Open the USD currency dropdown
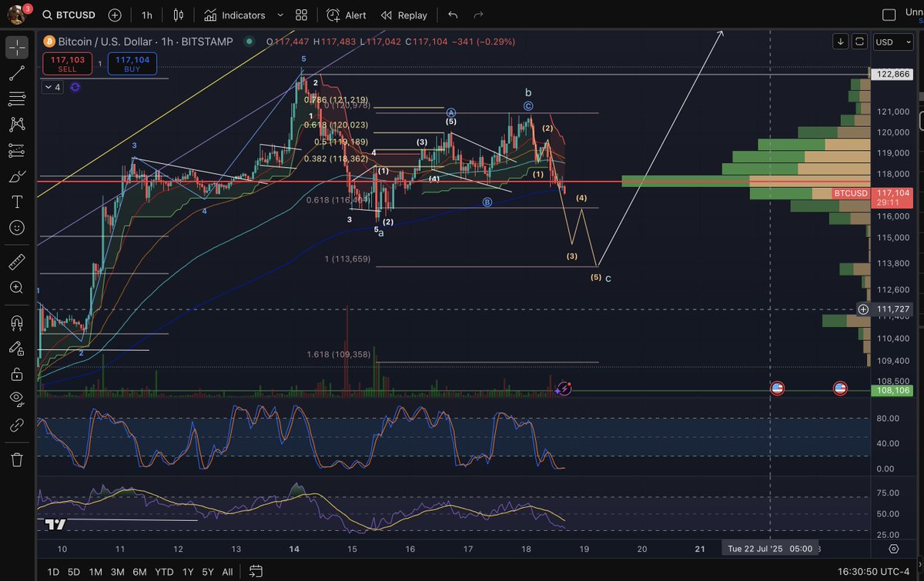 click(893, 42)
